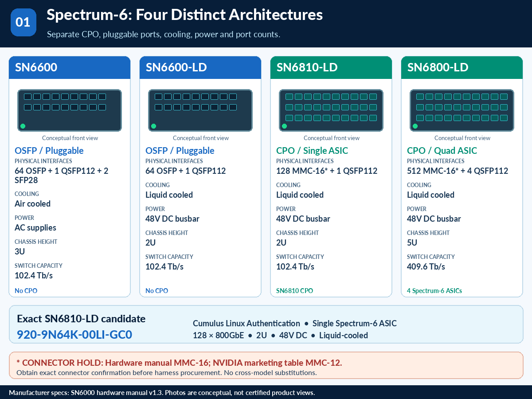Click '64 OSFP + 1 QSFP112' in SN6600-LD card
The image size is (532, 399).
point(186,171)
